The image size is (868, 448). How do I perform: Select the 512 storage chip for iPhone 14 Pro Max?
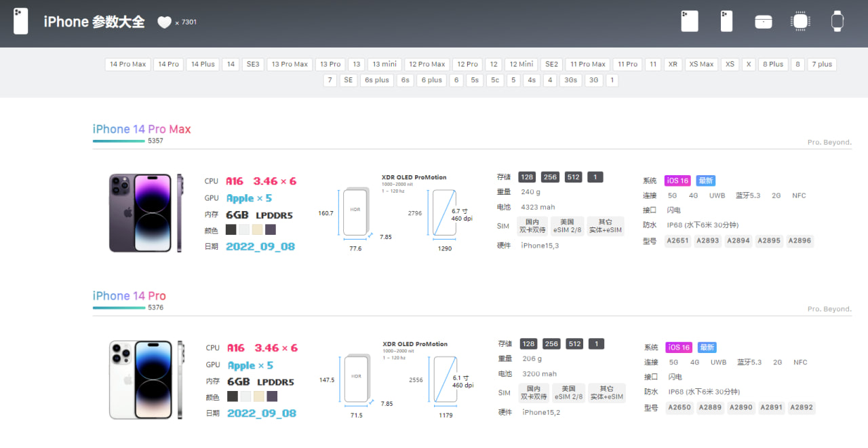(574, 177)
